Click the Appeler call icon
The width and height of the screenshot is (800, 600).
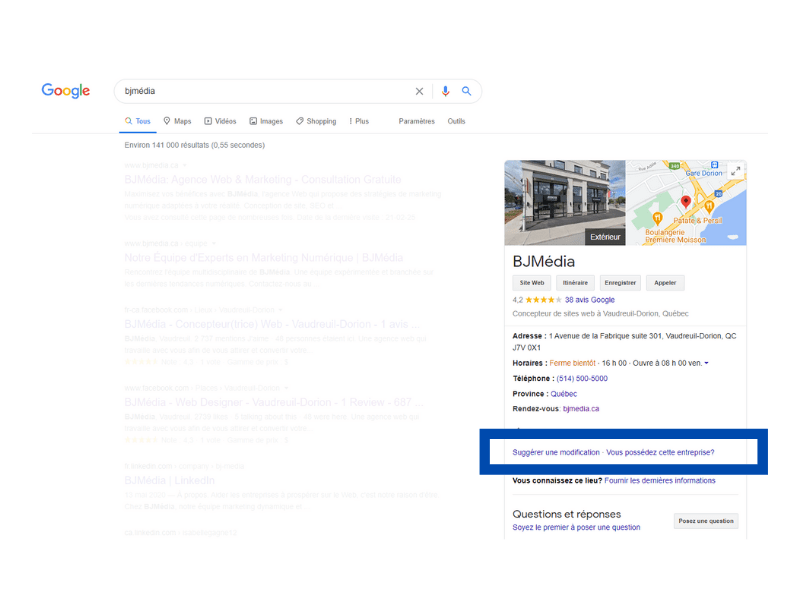[x=665, y=283]
